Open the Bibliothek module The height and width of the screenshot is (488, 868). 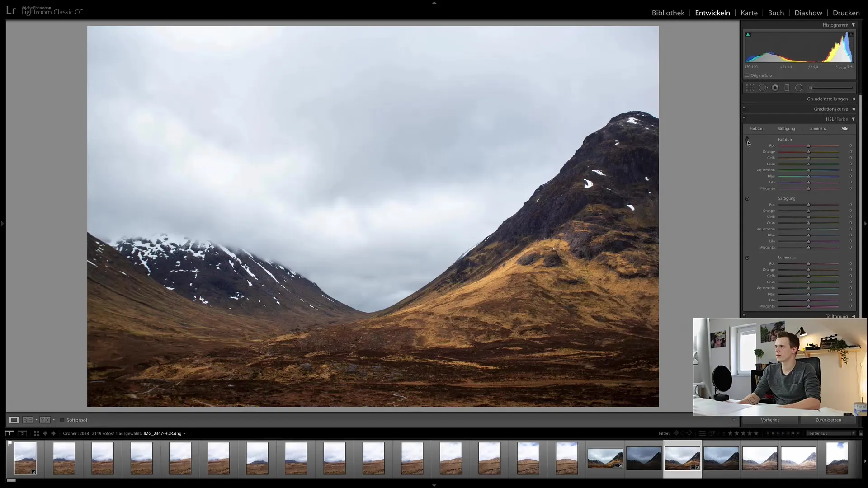coord(668,13)
